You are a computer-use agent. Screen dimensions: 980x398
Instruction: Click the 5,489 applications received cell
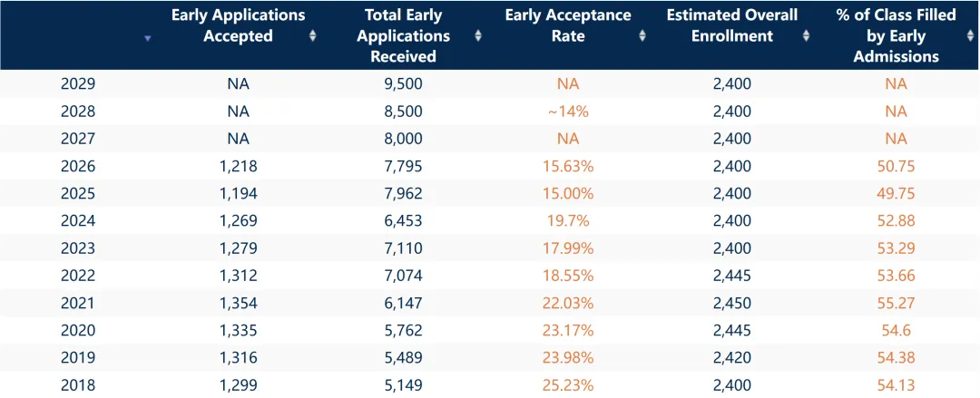click(403, 358)
